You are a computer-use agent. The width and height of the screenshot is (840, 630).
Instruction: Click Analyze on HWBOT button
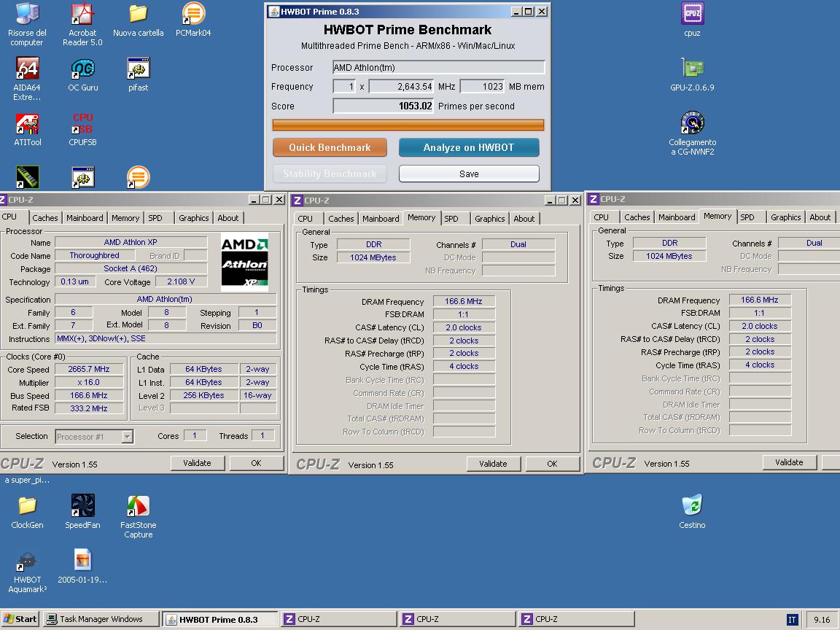click(469, 148)
